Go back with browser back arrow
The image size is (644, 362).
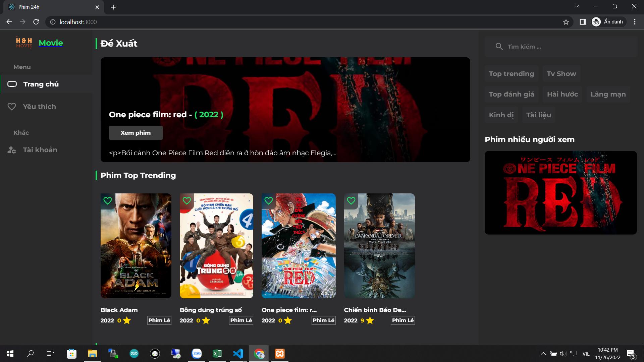tap(9, 22)
